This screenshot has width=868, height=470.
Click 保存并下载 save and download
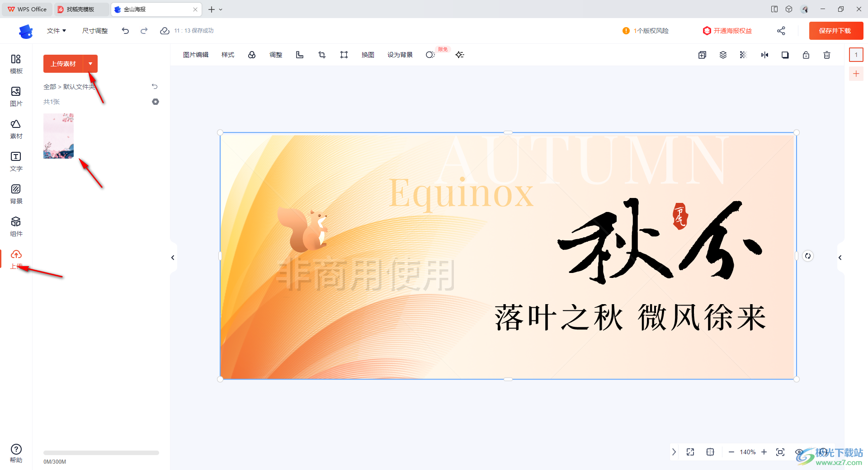pyautogui.click(x=835, y=31)
